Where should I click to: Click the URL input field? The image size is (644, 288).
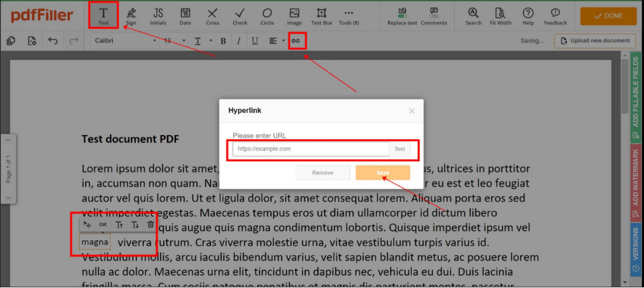(311, 149)
